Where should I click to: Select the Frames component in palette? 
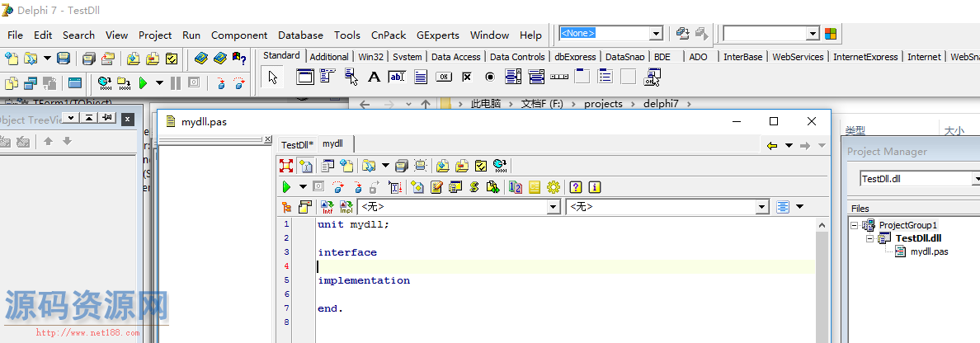(x=305, y=77)
